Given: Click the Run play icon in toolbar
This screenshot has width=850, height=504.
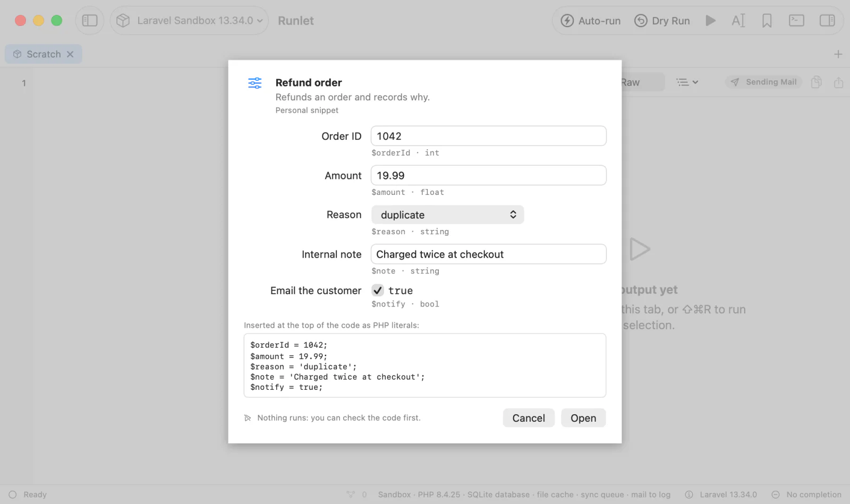Looking at the screenshot, I should tap(710, 21).
